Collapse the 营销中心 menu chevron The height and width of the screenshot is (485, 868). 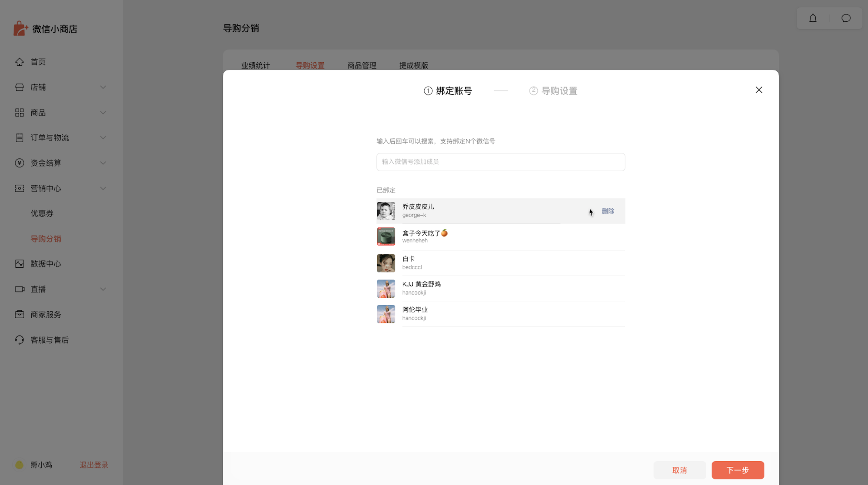point(103,188)
